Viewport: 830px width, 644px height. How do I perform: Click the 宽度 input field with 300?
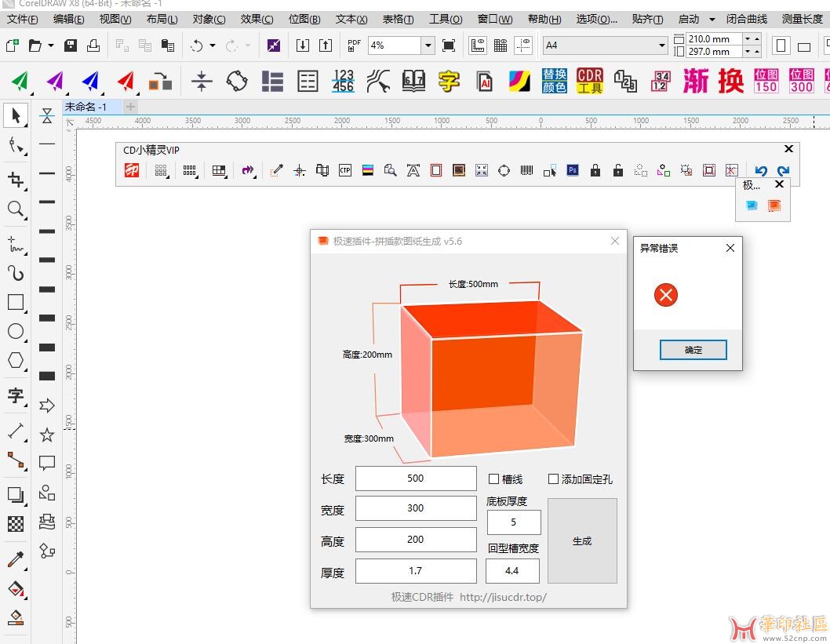(416, 508)
